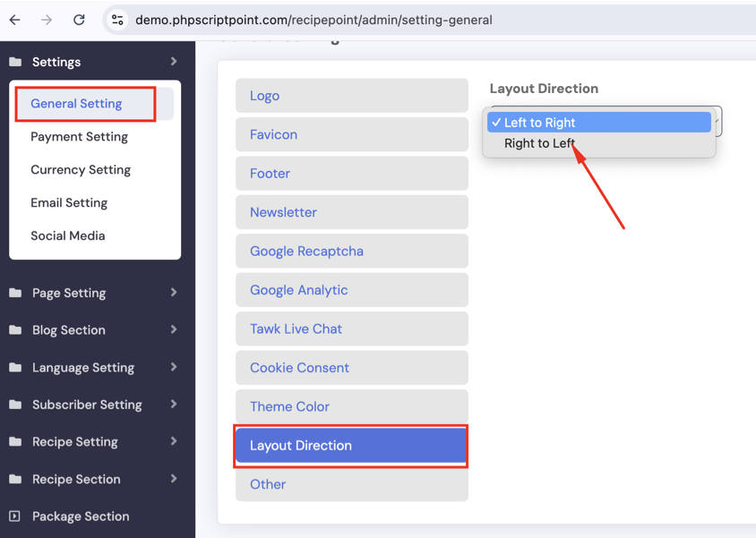The width and height of the screenshot is (756, 538).
Task: Collapse the Settings menu chevron
Action: tap(174, 61)
